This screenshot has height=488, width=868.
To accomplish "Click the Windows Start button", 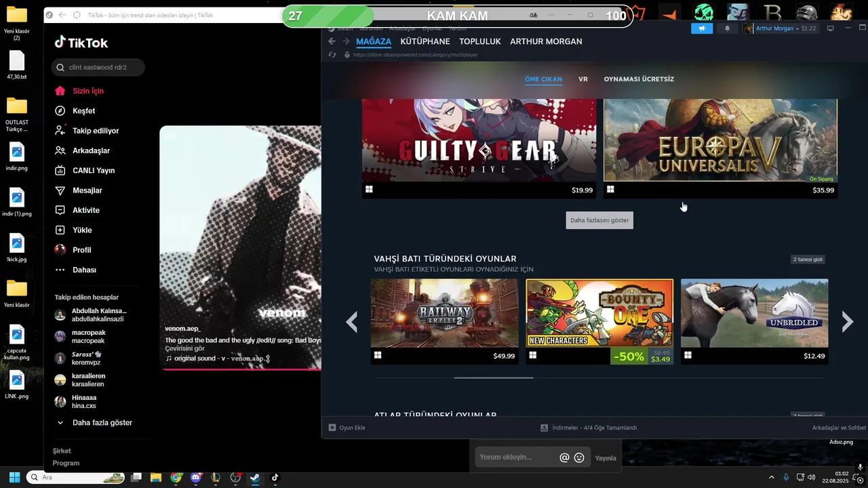I will tap(14, 477).
